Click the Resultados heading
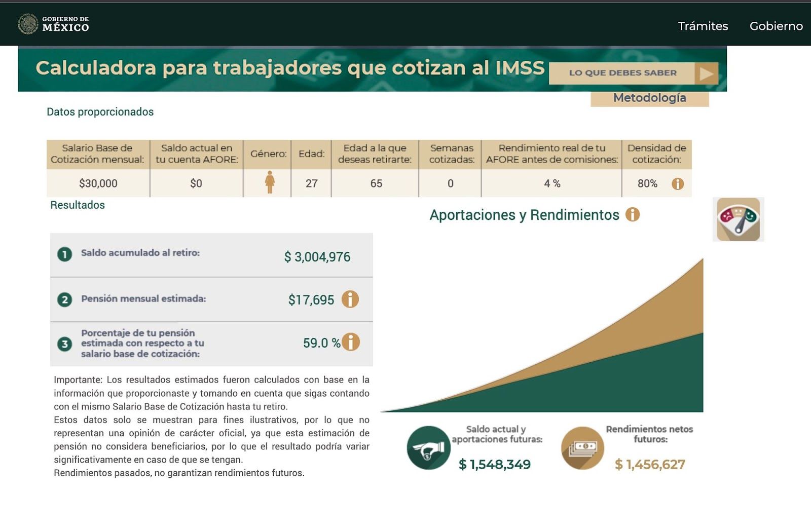The height and width of the screenshot is (532, 811). 78,205
